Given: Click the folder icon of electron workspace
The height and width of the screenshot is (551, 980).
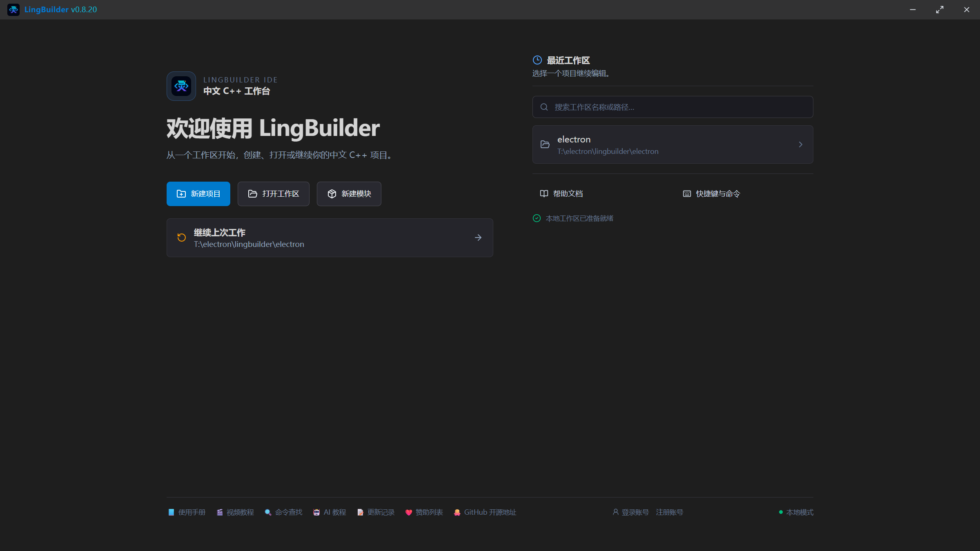Looking at the screenshot, I should coord(545,144).
